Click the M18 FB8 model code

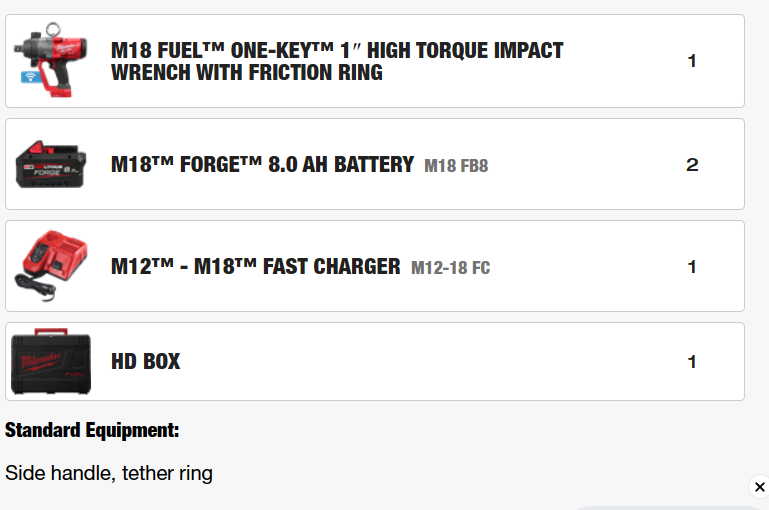point(456,165)
